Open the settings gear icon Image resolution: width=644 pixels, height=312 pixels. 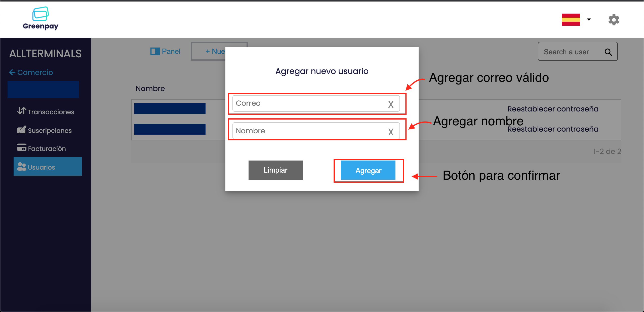pos(614,20)
